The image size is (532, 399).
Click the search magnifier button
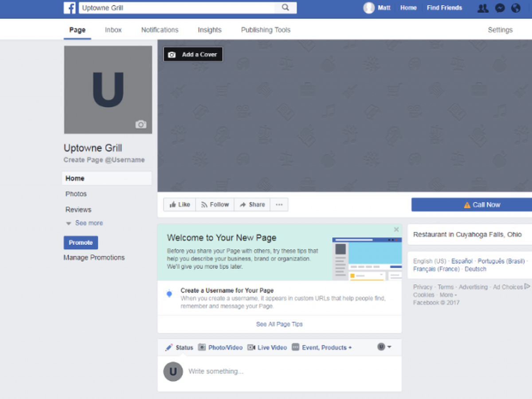click(x=285, y=8)
